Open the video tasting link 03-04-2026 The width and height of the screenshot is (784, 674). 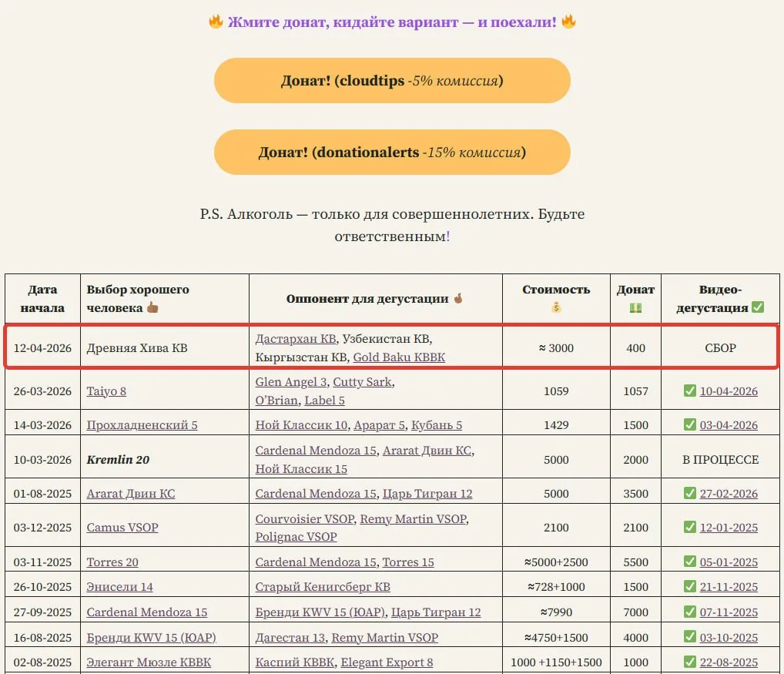729,425
